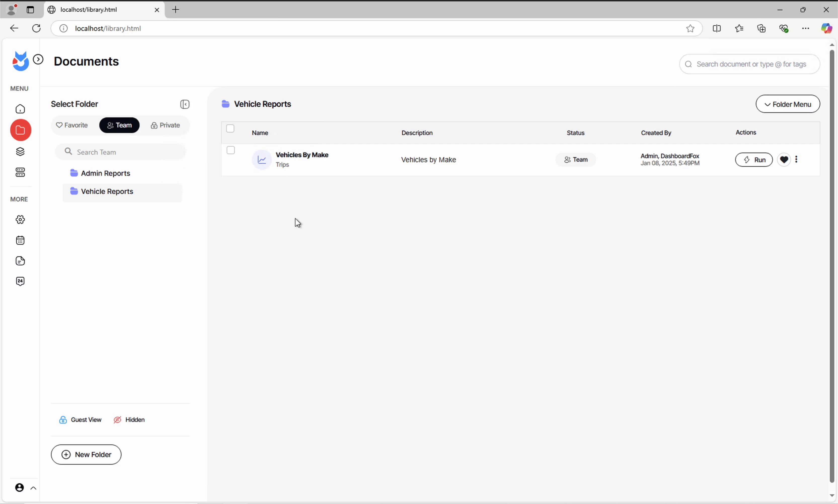Collapse the Select Folder panel icon

click(184, 104)
